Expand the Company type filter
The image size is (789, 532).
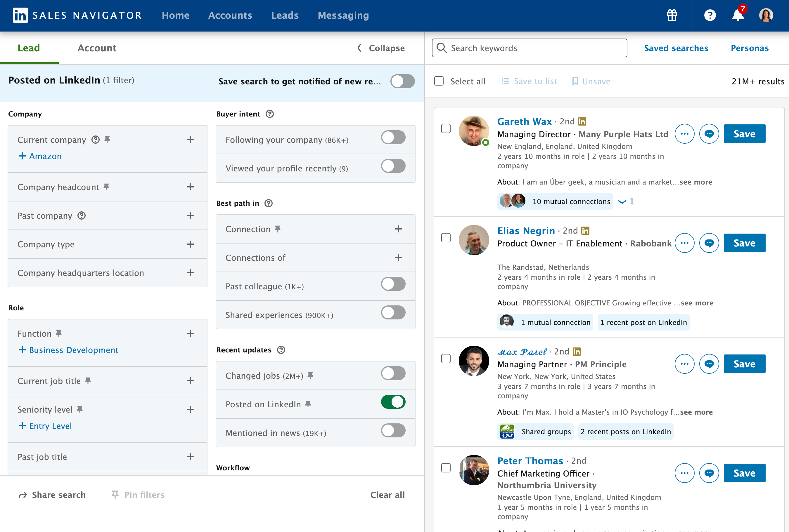tap(191, 244)
